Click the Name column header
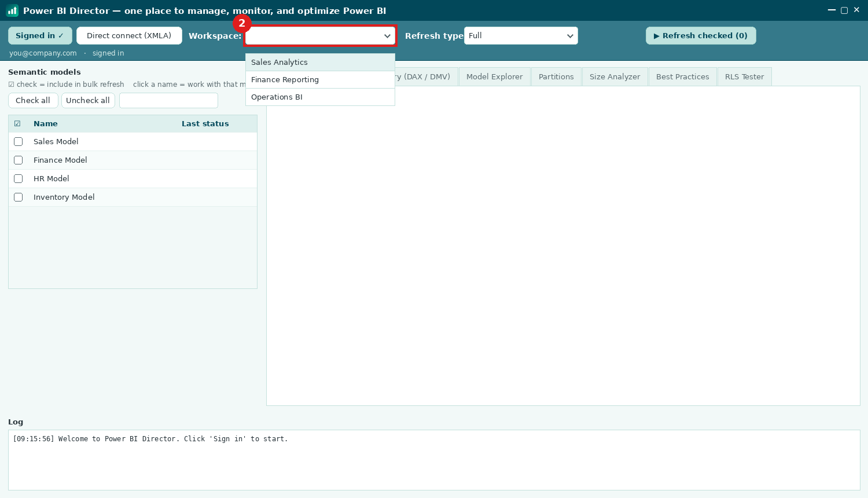This screenshot has width=868, height=498. pos(46,124)
